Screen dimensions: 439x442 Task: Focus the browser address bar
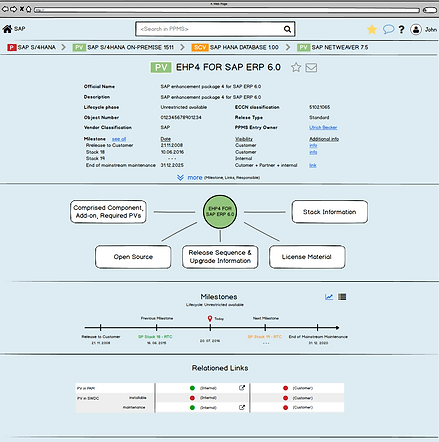point(227,10)
